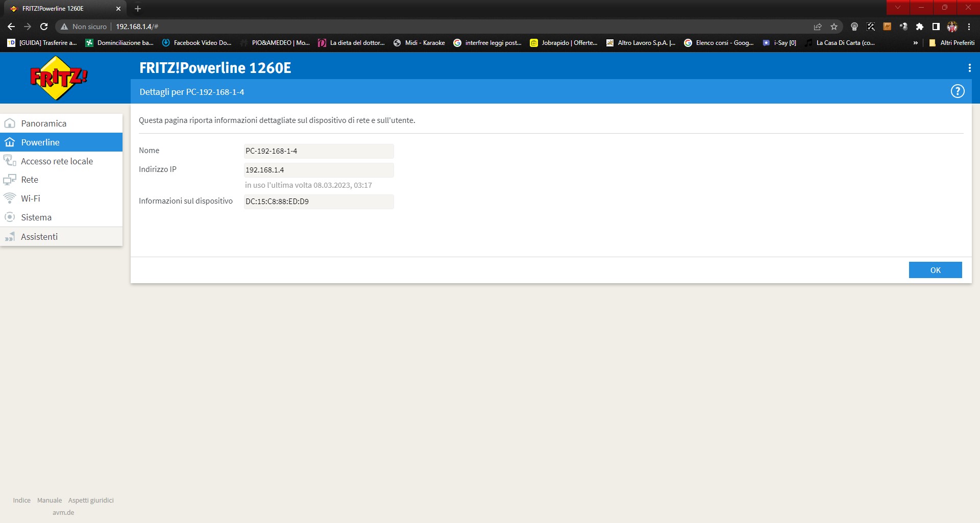Click the Indirizzo IP field
This screenshot has width=980, height=523.
(318, 170)
